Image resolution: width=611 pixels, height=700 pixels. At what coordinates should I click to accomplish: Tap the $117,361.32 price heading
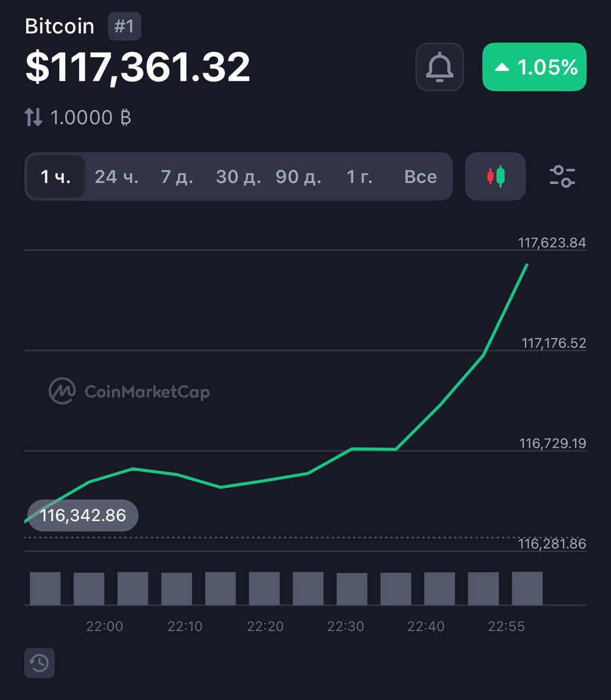[138, 67]
